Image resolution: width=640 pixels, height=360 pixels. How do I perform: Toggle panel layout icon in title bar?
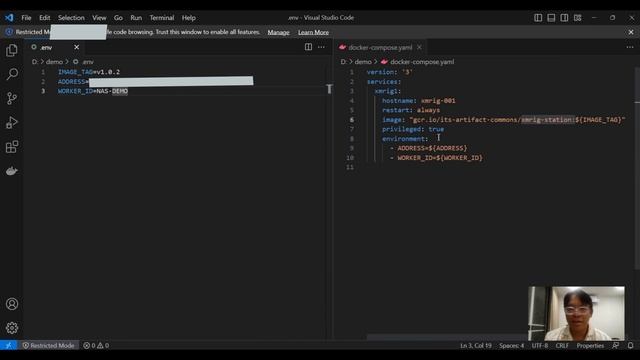coord(551,18)
